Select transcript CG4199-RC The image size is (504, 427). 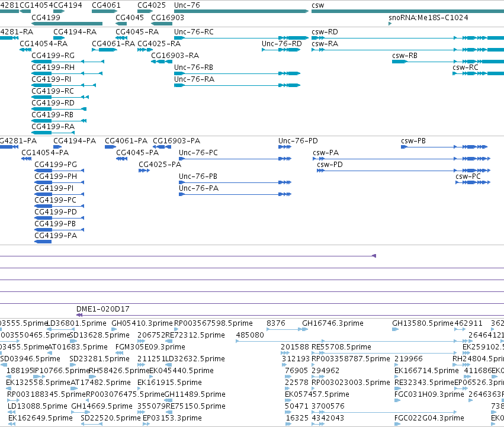click(x=53, y=91)
